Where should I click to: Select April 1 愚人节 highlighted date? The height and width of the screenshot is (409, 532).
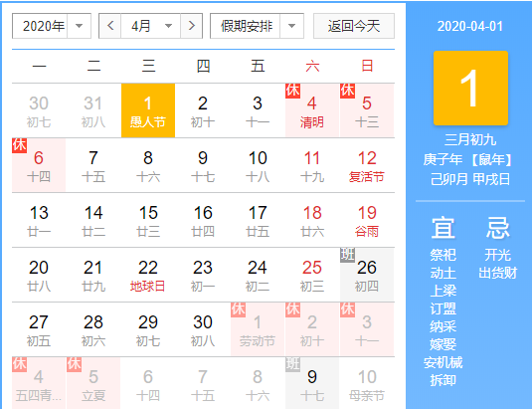pos(148,110)
